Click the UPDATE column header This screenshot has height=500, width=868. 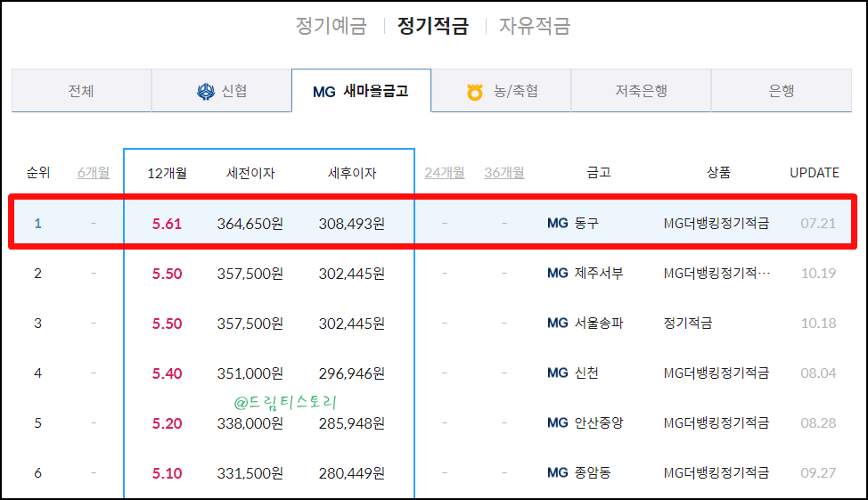click(x=815, y=173)
